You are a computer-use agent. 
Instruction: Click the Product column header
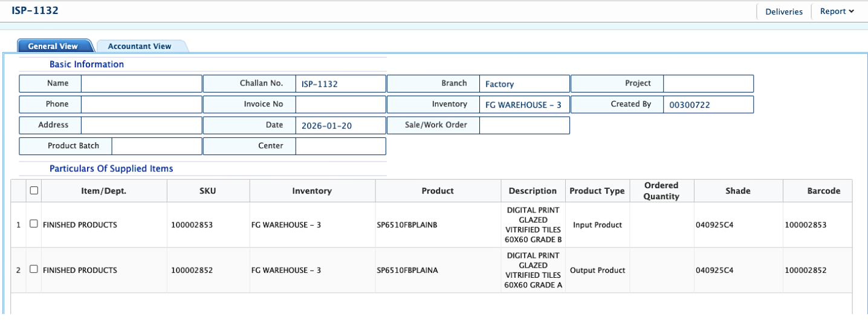click(x=438, y=191)
